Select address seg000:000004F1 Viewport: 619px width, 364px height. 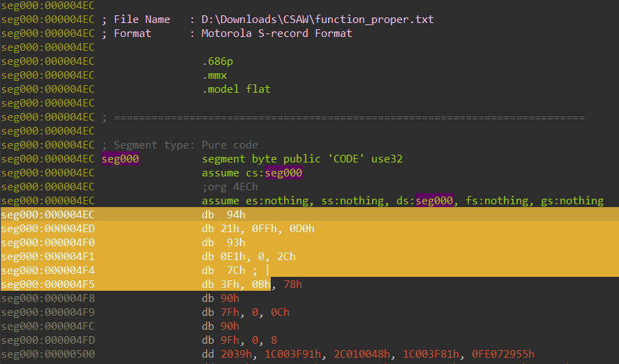[47, 257]
